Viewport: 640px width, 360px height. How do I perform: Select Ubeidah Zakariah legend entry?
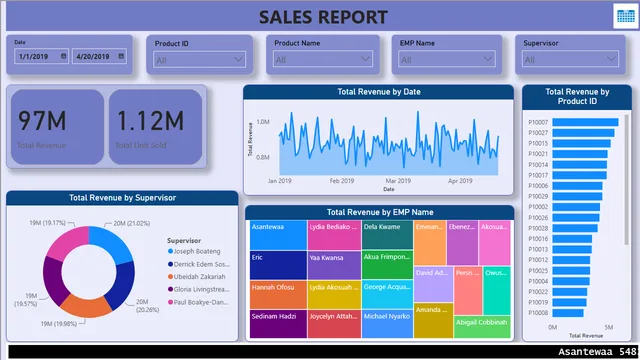(197, 277)
